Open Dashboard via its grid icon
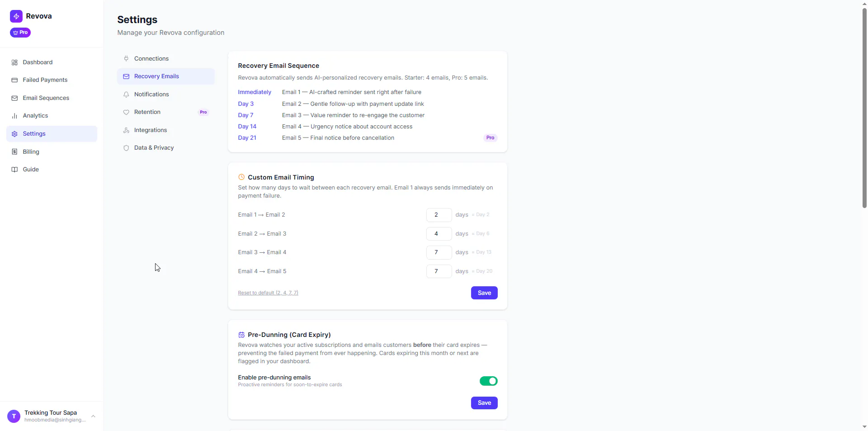The height and width of the screenshot is (431, 868). pos(14,62)
